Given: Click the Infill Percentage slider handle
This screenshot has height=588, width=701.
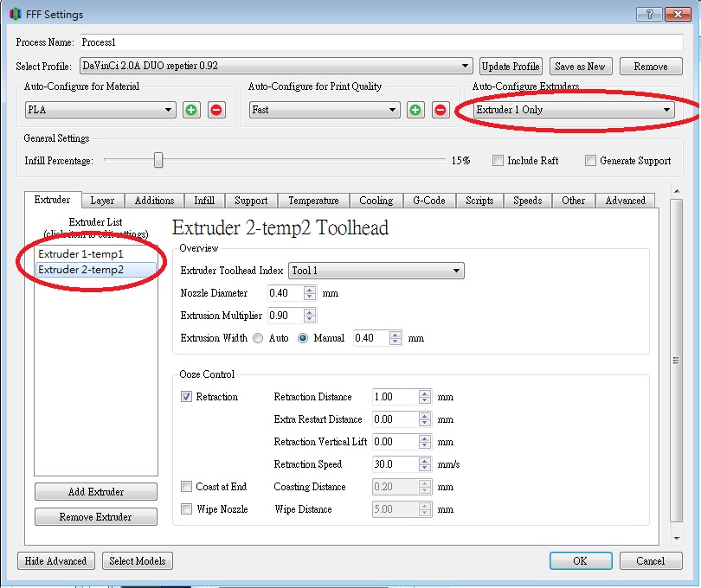Looking at the screenshot, I should (x=158, y=160).
